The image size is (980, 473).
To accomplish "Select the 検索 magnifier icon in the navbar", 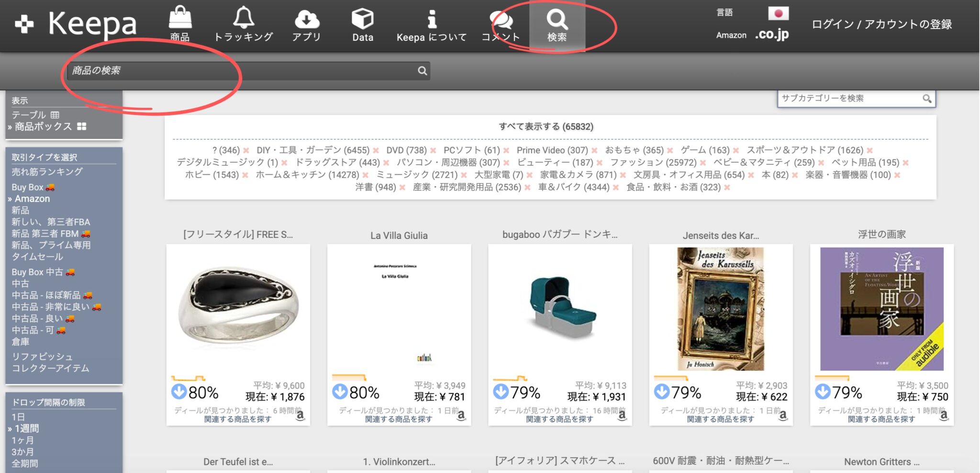I will (558, 20).
